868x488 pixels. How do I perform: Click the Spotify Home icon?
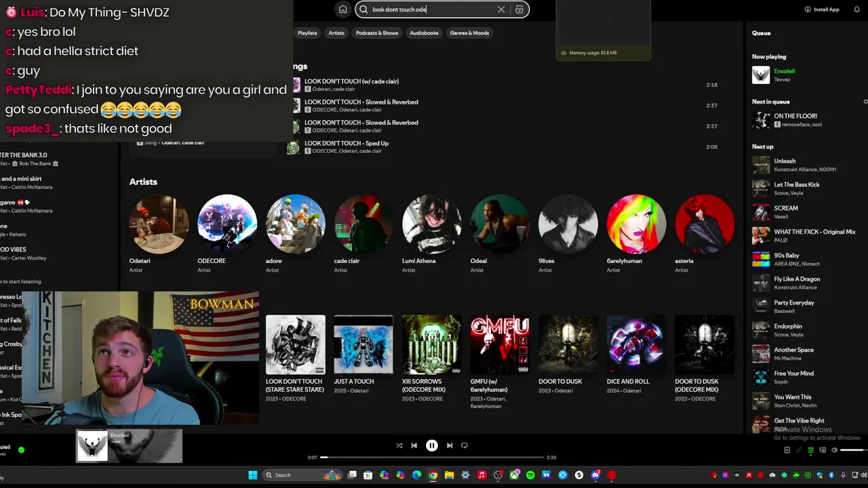click(x=342, y=9)
